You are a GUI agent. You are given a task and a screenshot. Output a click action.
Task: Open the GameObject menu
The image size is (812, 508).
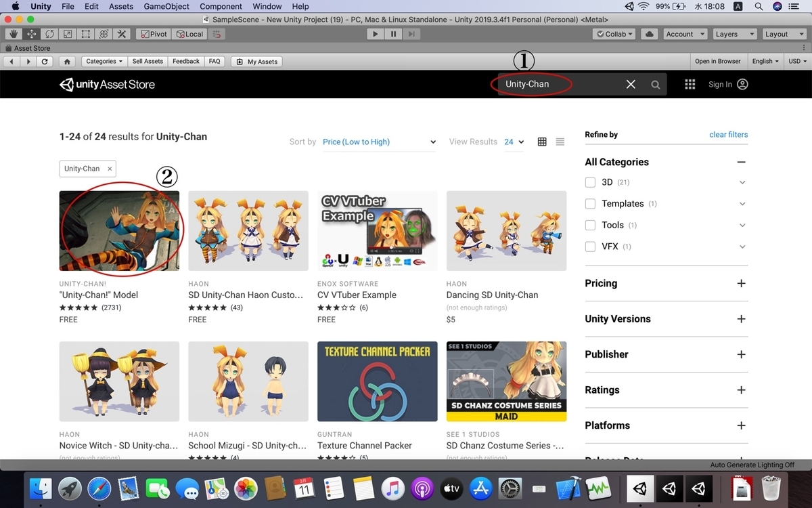166,6
